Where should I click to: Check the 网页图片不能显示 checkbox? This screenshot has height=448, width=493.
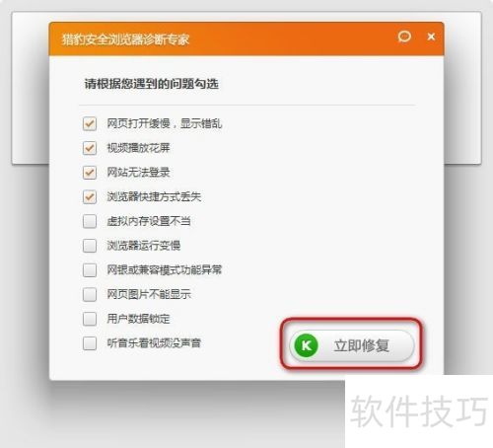click(90, 294)
